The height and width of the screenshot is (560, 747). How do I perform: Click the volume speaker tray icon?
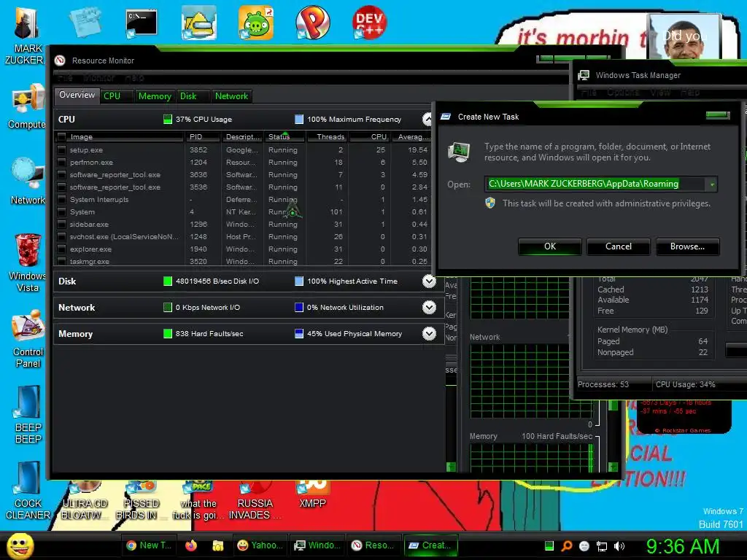pyautogui.click(x=619, y=546)
